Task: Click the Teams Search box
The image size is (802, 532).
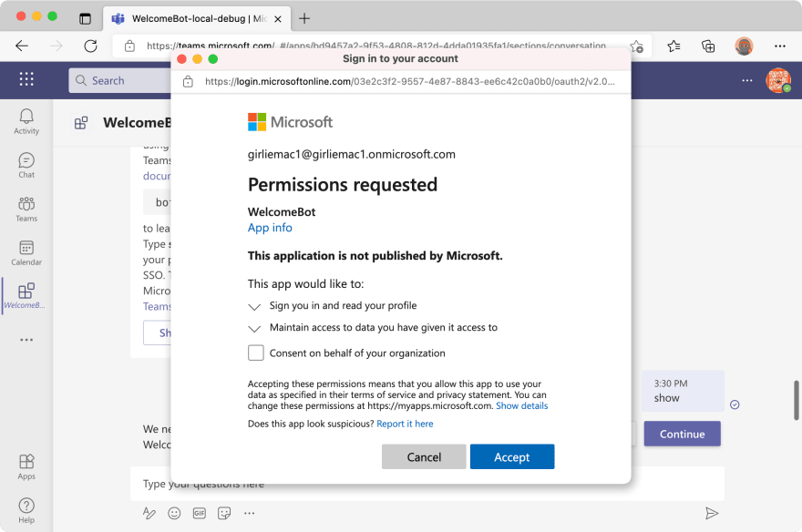Action: [x=120, y=80]
